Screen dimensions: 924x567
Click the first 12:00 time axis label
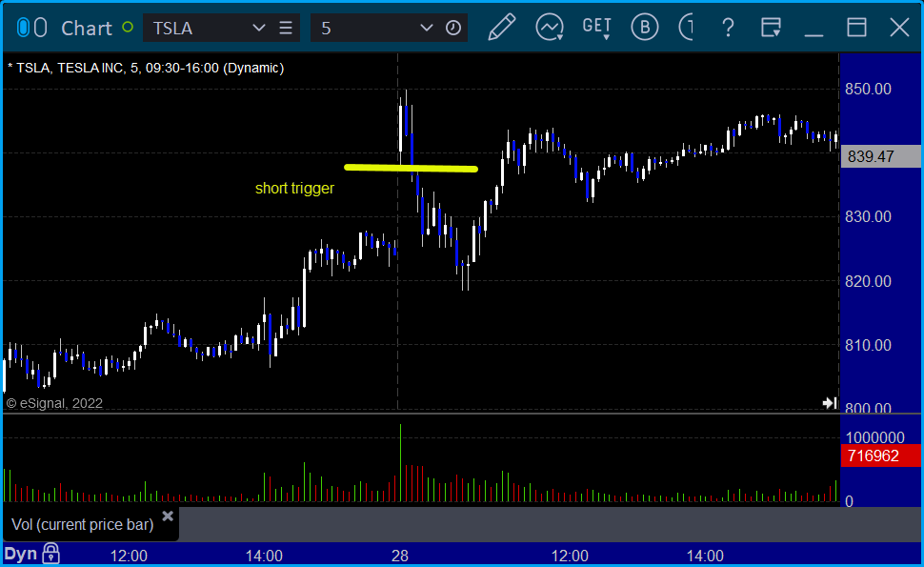click(x=129, y=556)
